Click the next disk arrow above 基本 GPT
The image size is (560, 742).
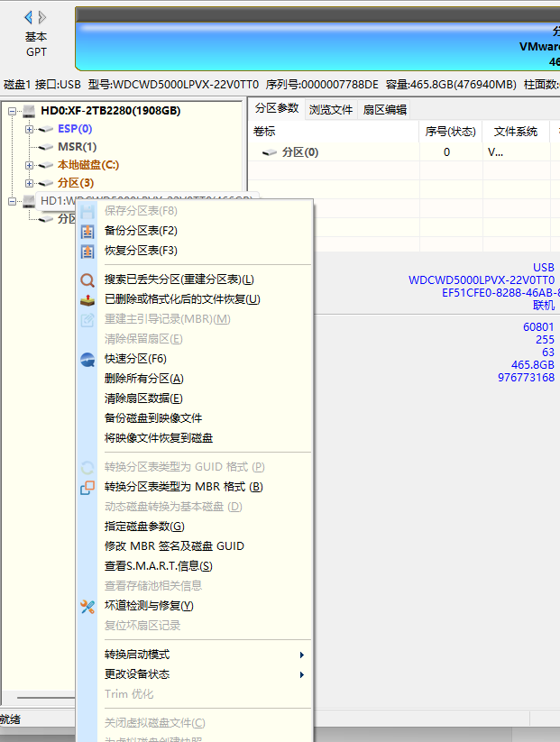pos(42,17)
